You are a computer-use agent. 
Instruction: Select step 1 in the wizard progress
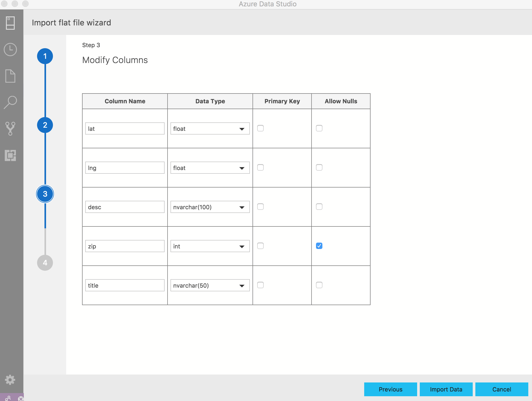[45, 55]
